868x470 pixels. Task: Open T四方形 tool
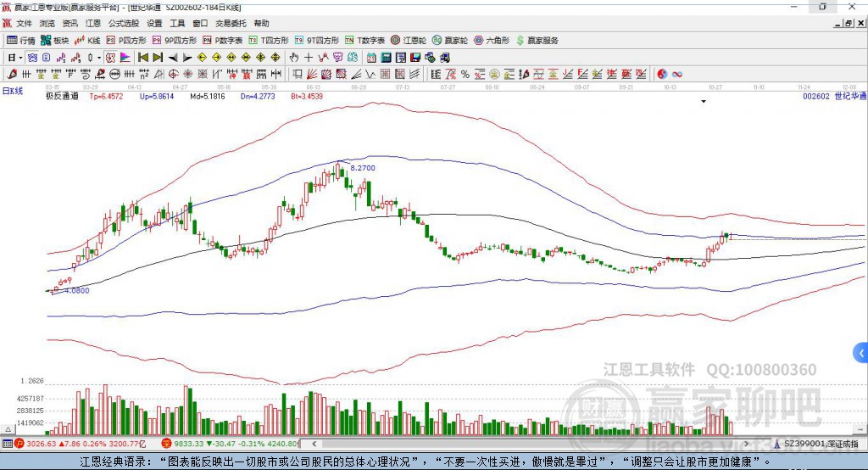pyautogui.click(x=269, y=41)
